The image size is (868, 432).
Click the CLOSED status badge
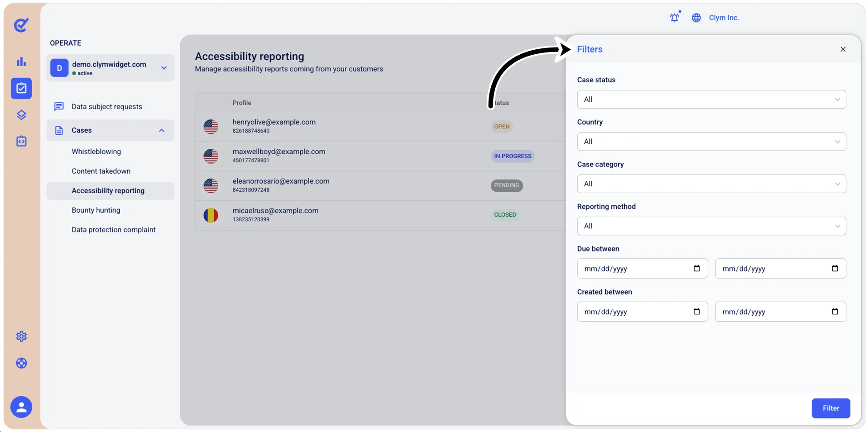505,215
